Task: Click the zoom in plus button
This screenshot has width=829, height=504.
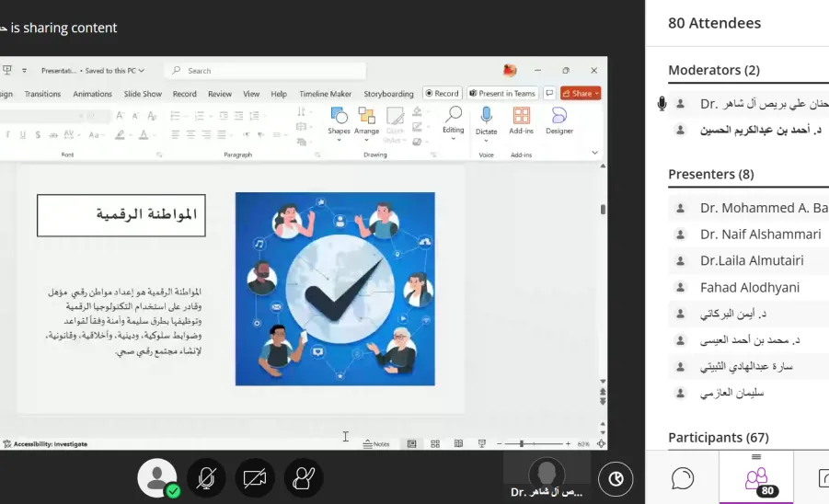Action: pos(568,444)
